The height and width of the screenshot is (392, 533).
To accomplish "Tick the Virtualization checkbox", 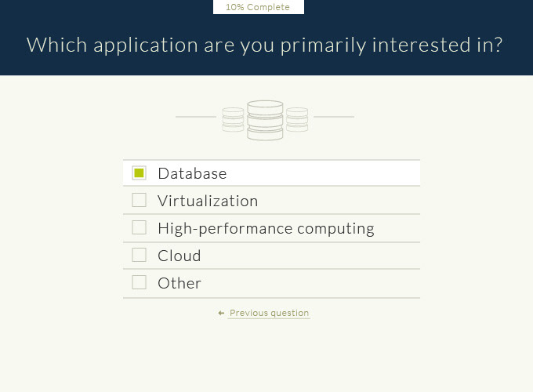I will click(x=139, y=200).
